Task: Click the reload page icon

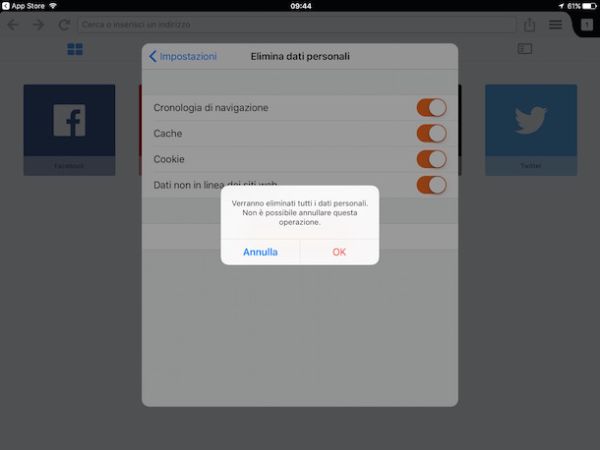Action: coord(65,24)
